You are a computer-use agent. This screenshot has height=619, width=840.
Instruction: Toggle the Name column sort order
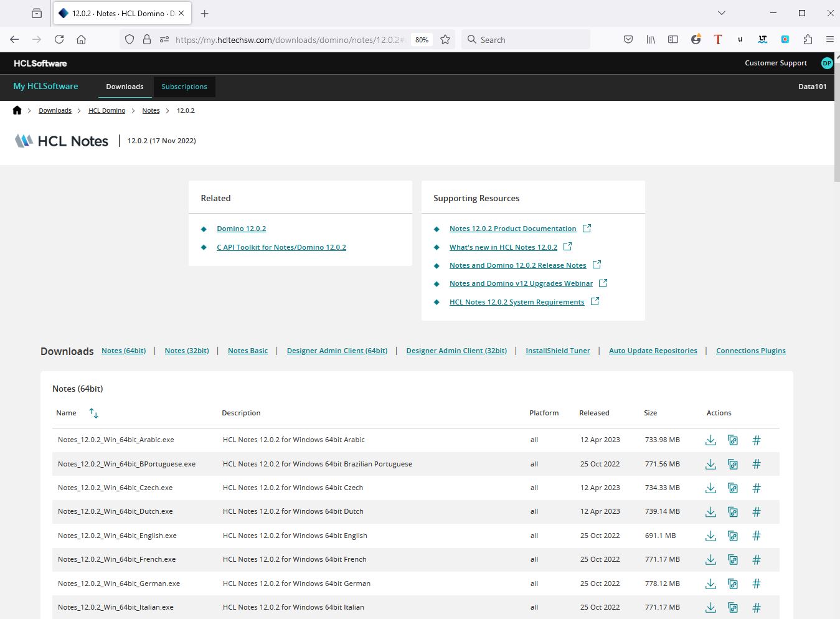click(x=93, y=413)
